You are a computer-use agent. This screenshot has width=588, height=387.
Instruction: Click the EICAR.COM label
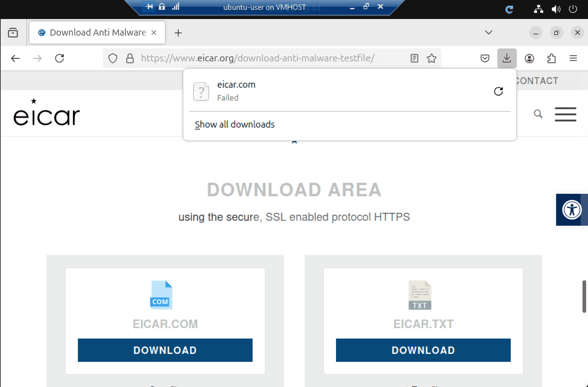coord(165,324)
